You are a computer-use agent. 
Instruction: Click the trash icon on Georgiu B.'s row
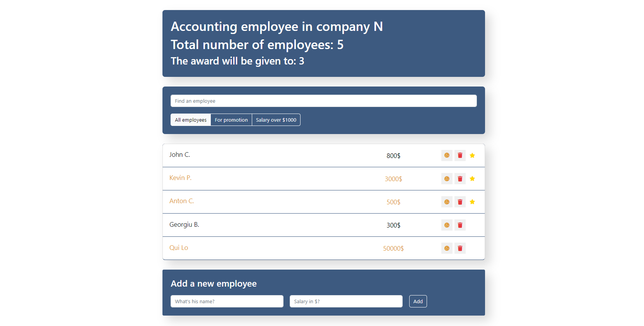[x=460, y=225]
